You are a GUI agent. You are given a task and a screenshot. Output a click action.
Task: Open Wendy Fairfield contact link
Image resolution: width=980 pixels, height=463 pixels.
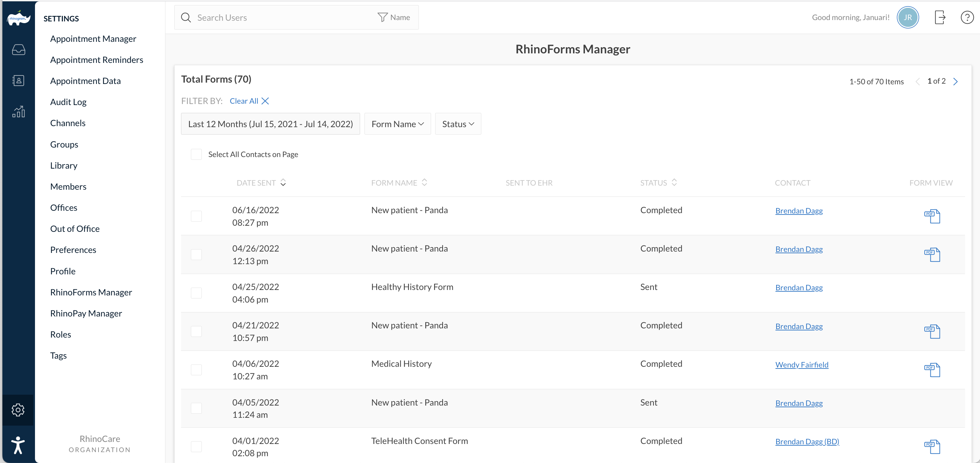click(802, 365)
